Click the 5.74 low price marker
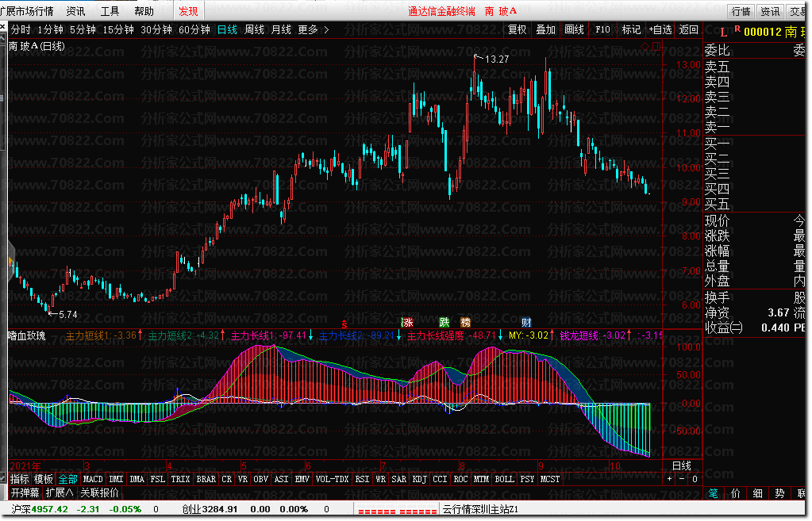The image size is (812, 521). tap(67, 315)
